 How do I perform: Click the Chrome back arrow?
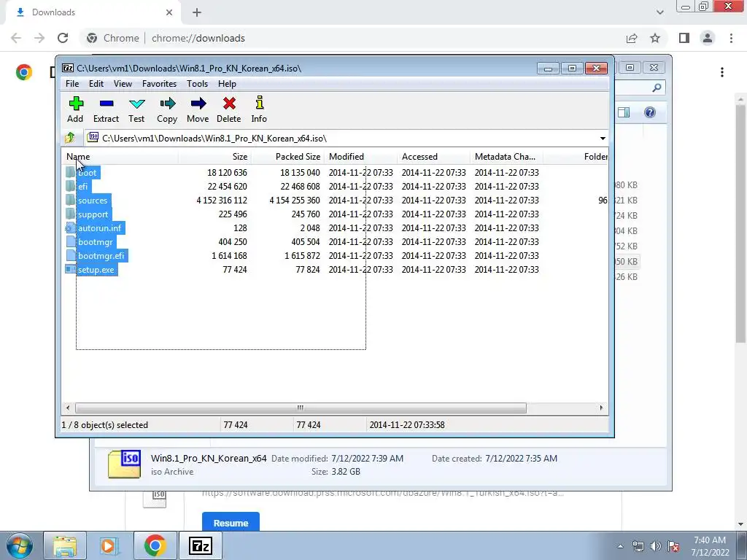16,38
